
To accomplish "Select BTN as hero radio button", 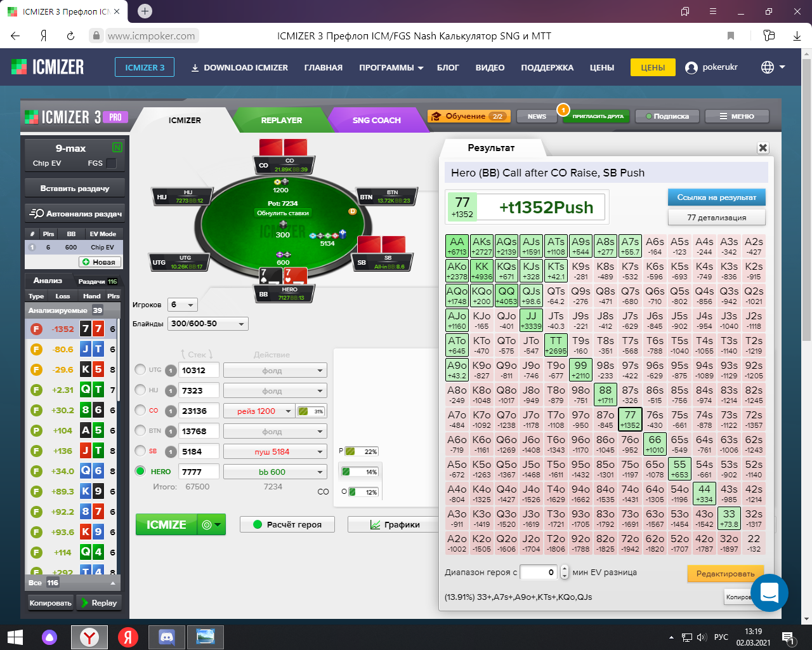I will pyautogui.click(x=140, y=430).
